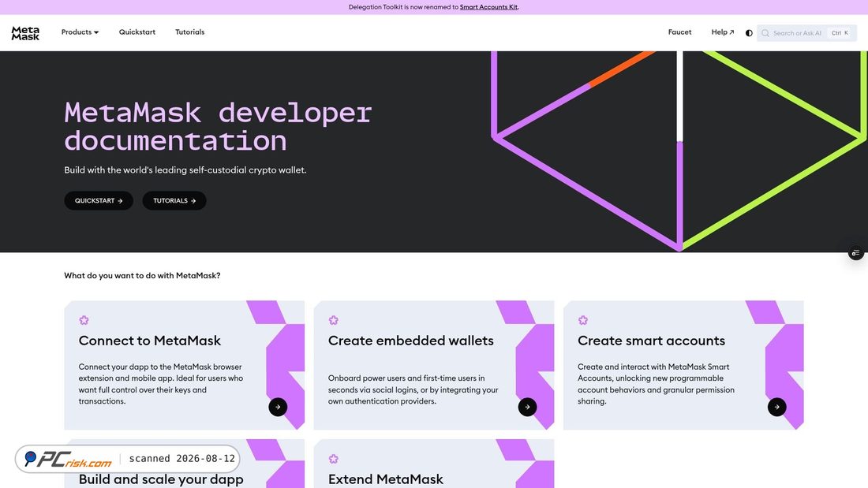This screenshot has height=488, width=868.
Task: Open the Faucet page
Action: pos(679,32)
